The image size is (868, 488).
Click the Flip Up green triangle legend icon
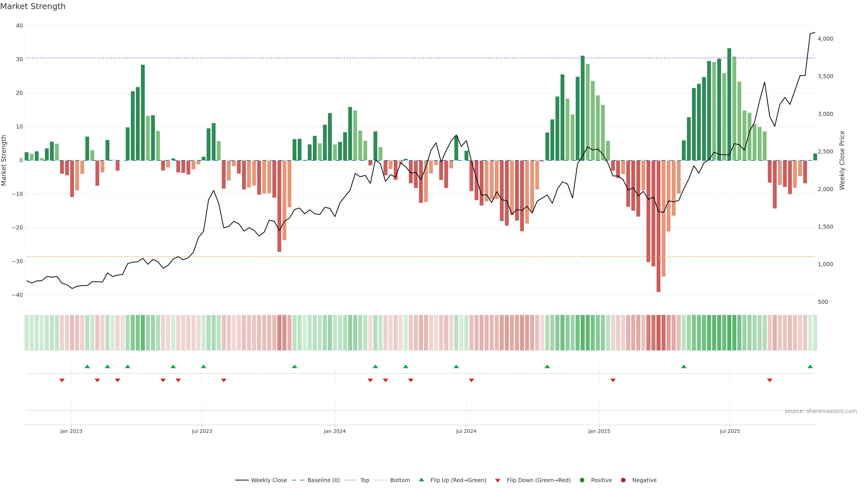pyautogui.click(x=421, y=480)
